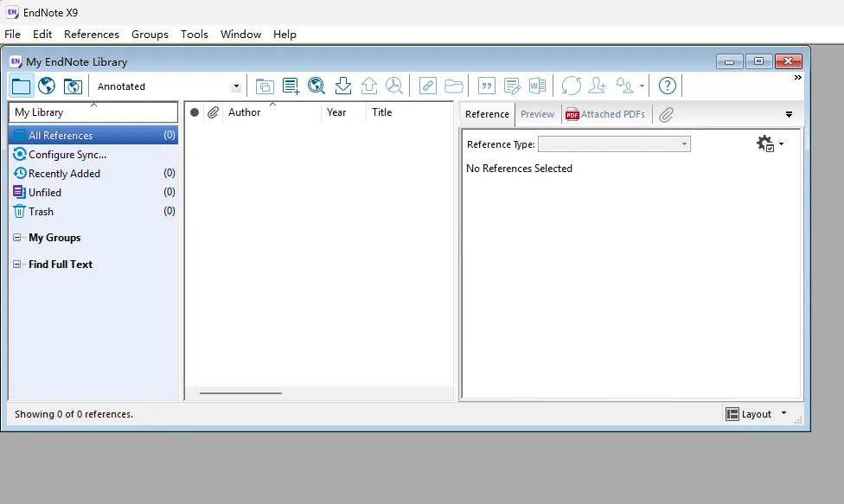Click the Find Full Text heading
The height and width of the screenshot is (504, 844).
point(61,265)
